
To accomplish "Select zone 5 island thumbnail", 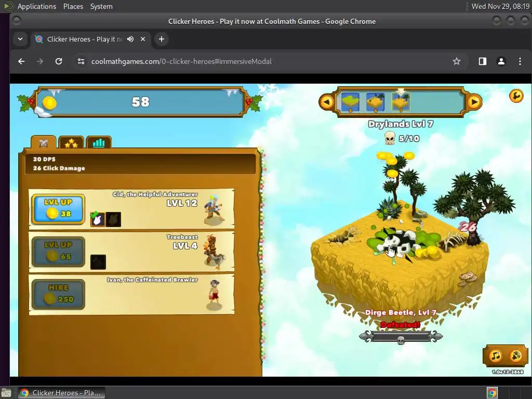I will tap(350, 102).
